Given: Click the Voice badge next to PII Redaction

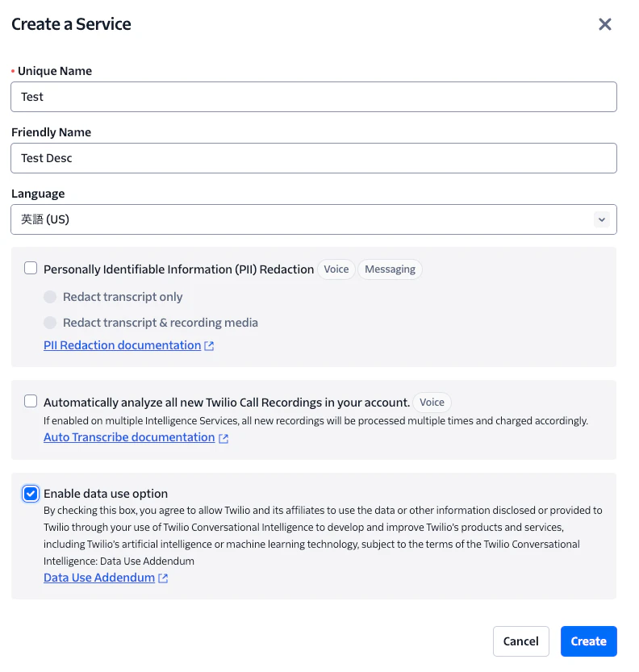Looking at the screenshot, I should click(x=336, y=269).
